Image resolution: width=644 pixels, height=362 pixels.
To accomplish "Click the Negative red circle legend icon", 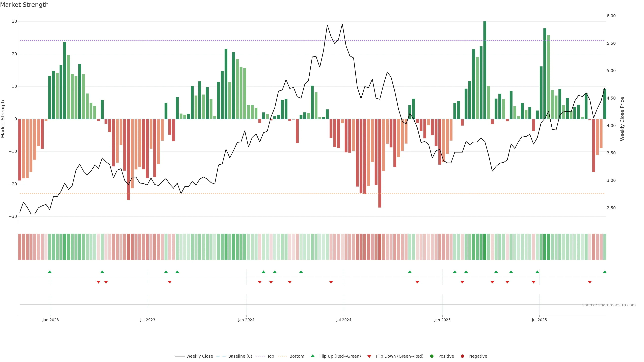I will tap(462, 356).
